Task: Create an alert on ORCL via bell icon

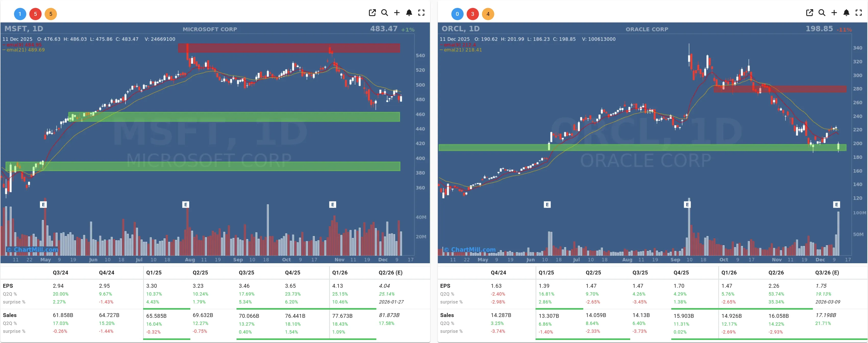Action: [x=846, y=13]
